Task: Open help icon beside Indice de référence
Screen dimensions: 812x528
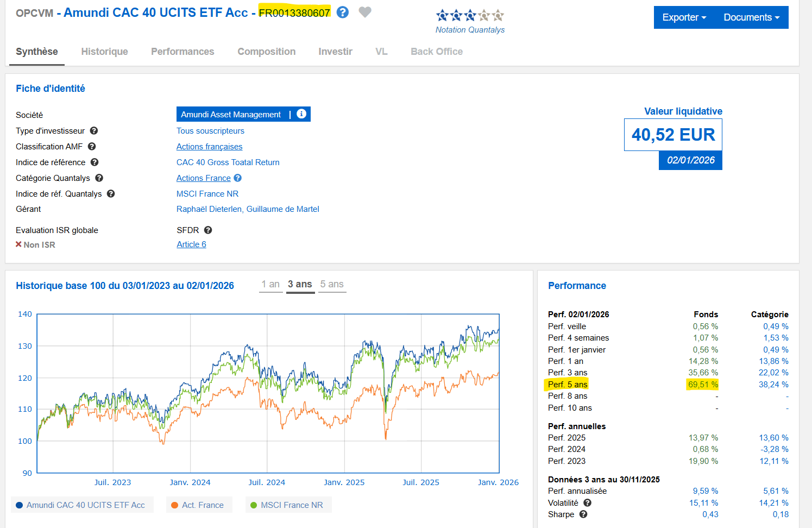Action: [x=95, y=162]
